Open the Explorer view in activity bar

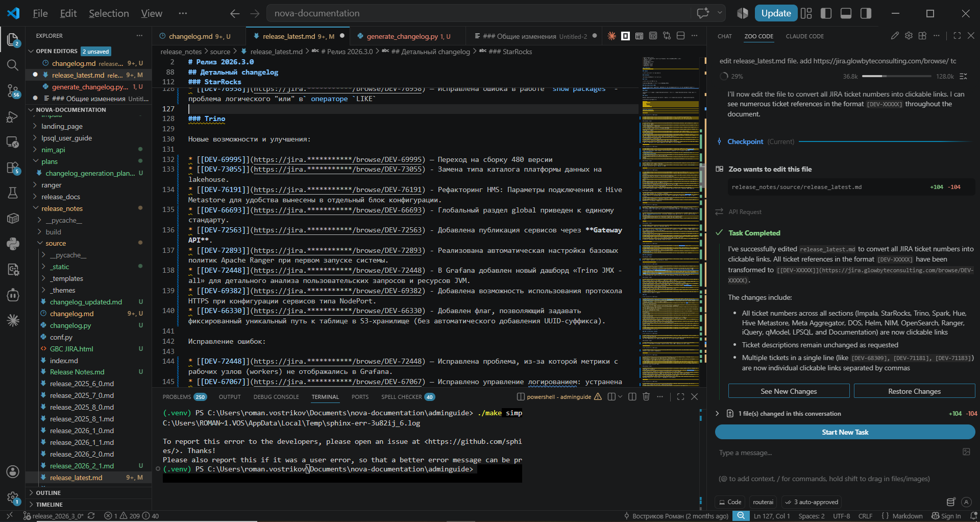tap(13, 40)
